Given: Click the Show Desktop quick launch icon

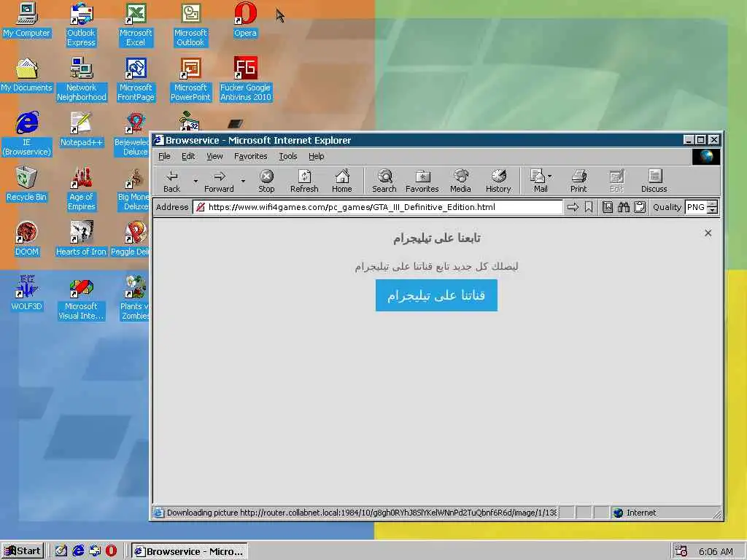Looking at the screenshot, I should click(61, 551).
